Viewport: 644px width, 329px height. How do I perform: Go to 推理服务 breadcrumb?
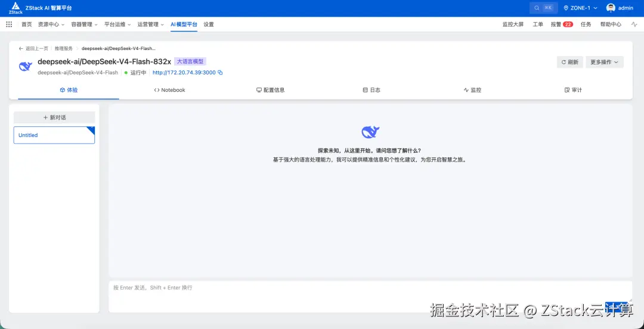click(x=64, y=48)
